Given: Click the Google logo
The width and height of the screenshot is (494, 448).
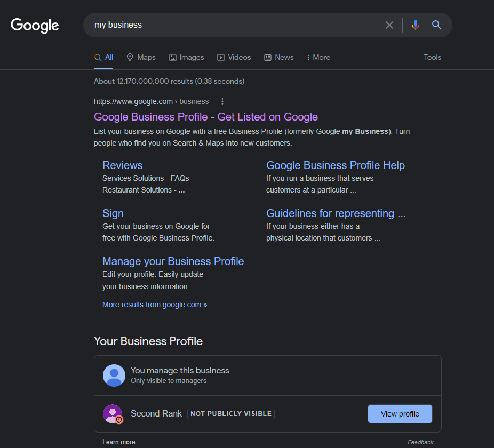Looking at the screenshot, I should pyautogui.click(x=34, y=26).
